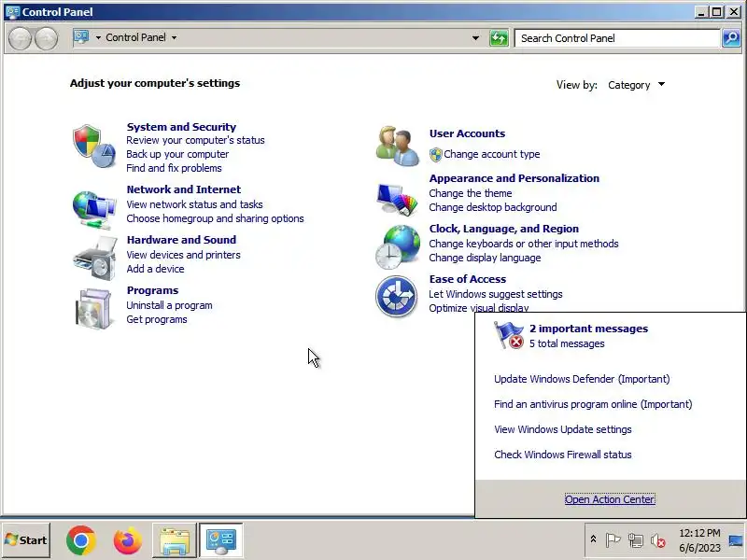Screen dimensions: 747x560
Task: Click Get programs link
Action: click(156, 319)
